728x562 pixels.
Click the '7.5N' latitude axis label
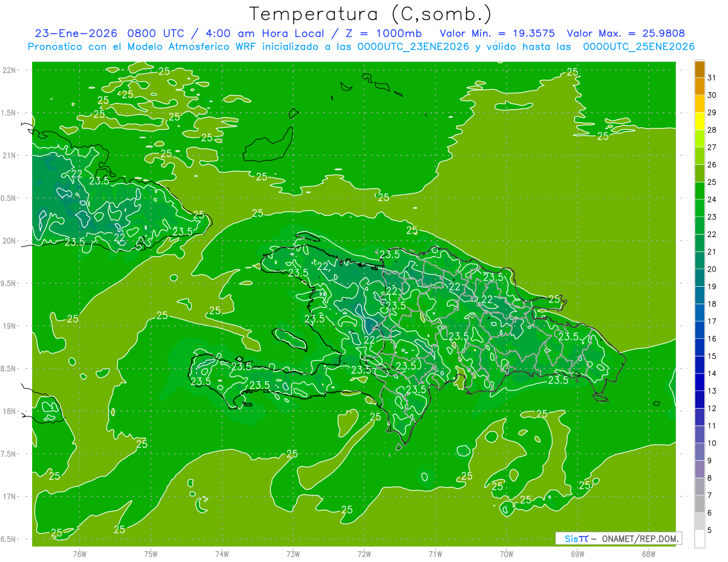(x=8, y=454)
